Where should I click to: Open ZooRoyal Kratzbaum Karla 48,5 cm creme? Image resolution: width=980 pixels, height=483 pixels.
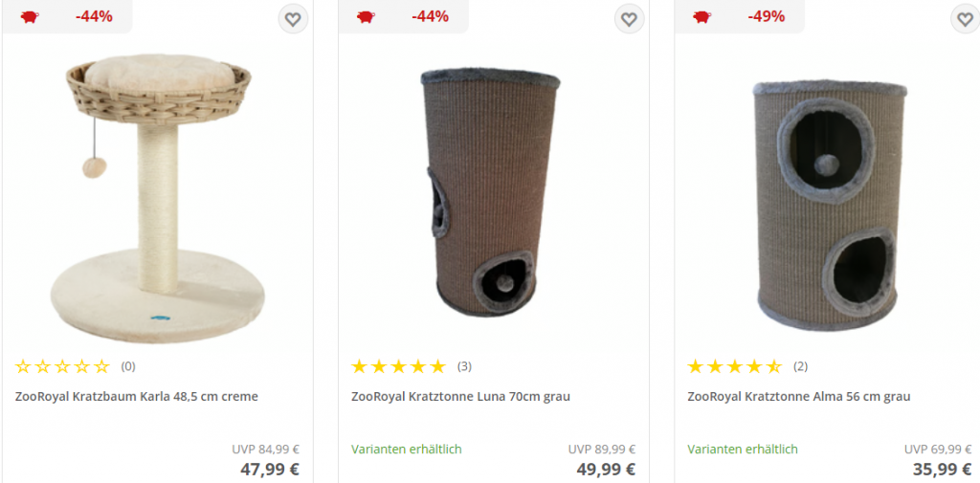pos(136,396)
